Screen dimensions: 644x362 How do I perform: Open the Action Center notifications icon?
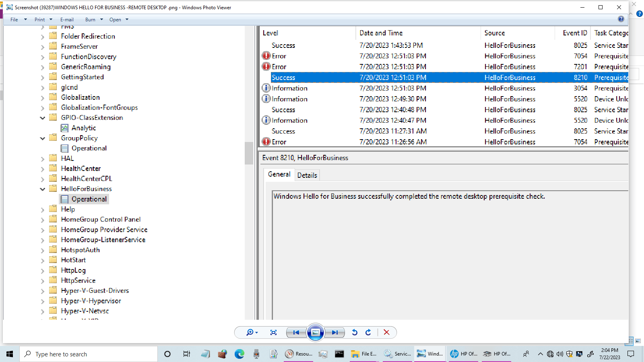631,354
